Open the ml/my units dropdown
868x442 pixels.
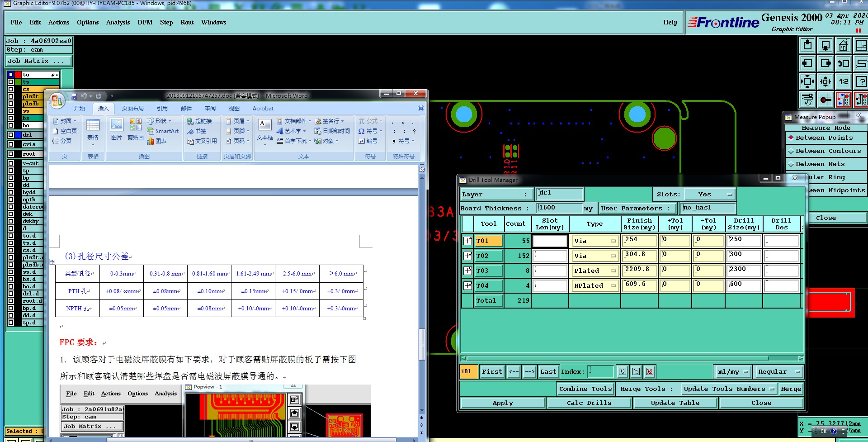coord(733,372)
